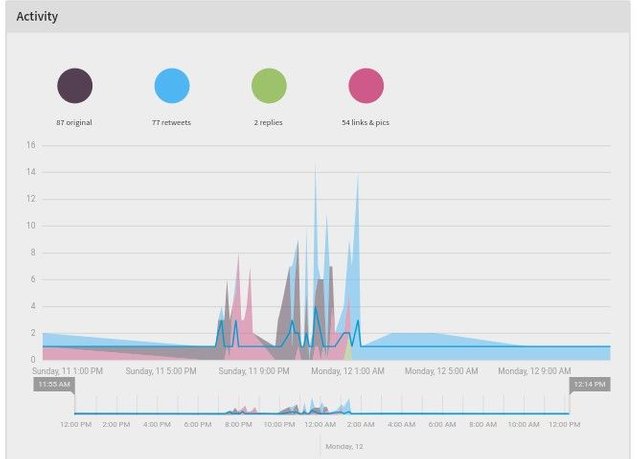Click the 'Monday, 12' date marker below the timeline
The width and height of the screenshot is (640, 459).
(344, 446)
